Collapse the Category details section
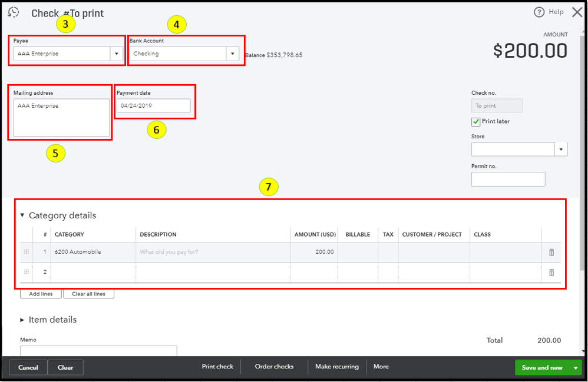Viewport: 588px width, 382px height. pos(22,215)
